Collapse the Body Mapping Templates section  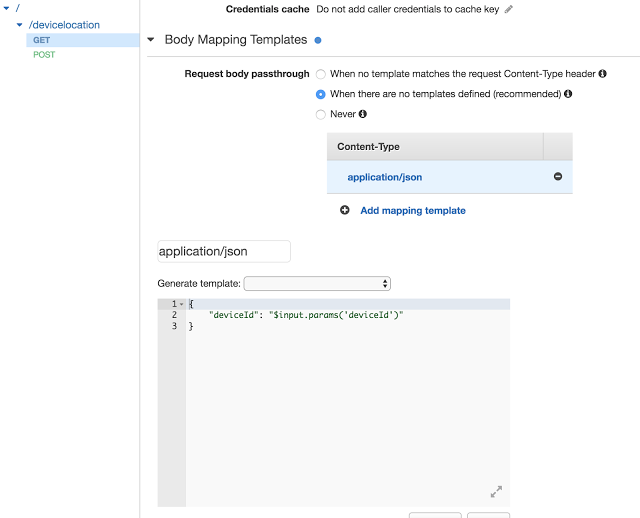point(151,41)
